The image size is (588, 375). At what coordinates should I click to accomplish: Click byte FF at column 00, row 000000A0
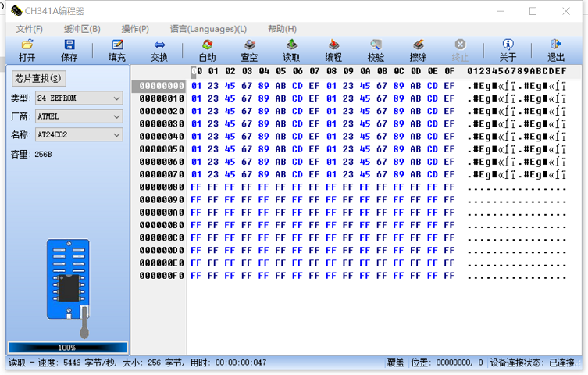coord(196,212)
